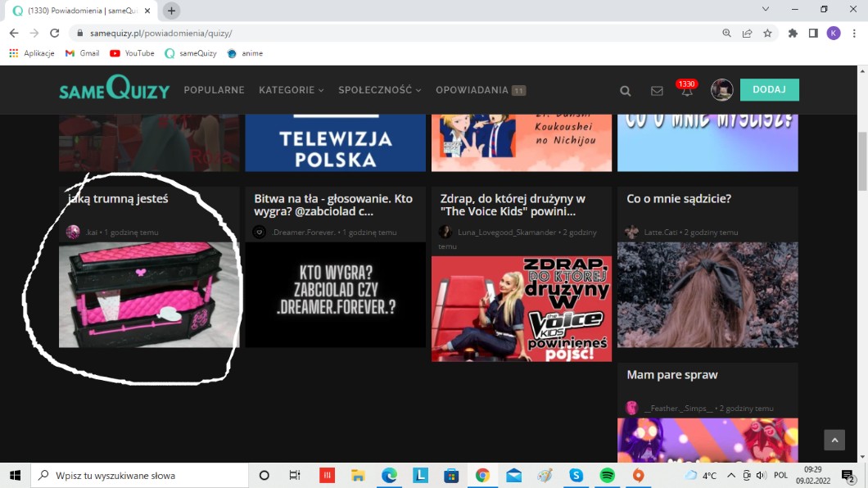The width and height of the screenshot is (868, 488).
Task: Toggle the Chrome side panel icon
Action: [x=813, y=34]
